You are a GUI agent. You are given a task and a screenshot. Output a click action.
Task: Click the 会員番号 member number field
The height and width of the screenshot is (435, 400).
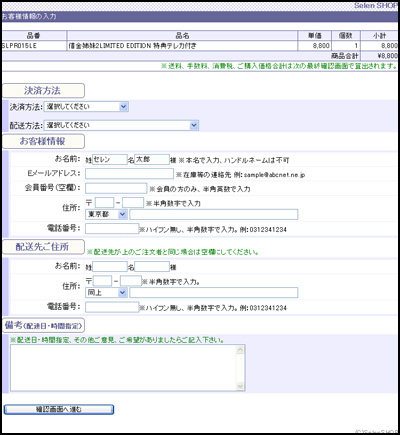tap(116, 188)
